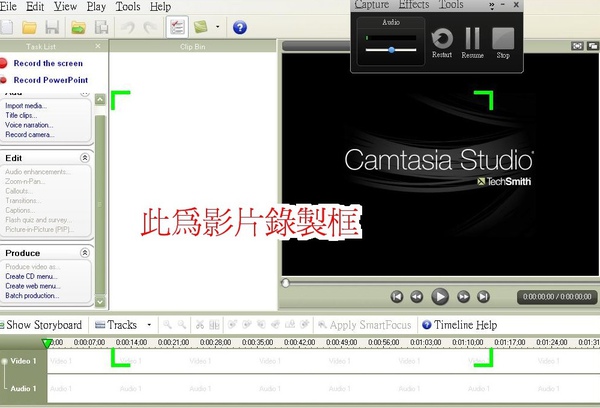Close the Task List panel
The height and width of the screenshot is (408, 600).
(98, 46)
